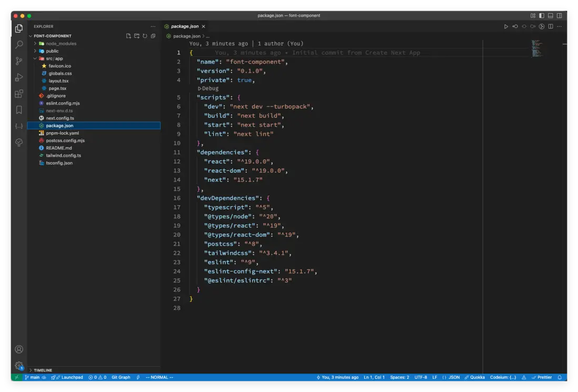Collapse the src/app folder
Viewport: 578px width, 392px height.
[54, 58]
